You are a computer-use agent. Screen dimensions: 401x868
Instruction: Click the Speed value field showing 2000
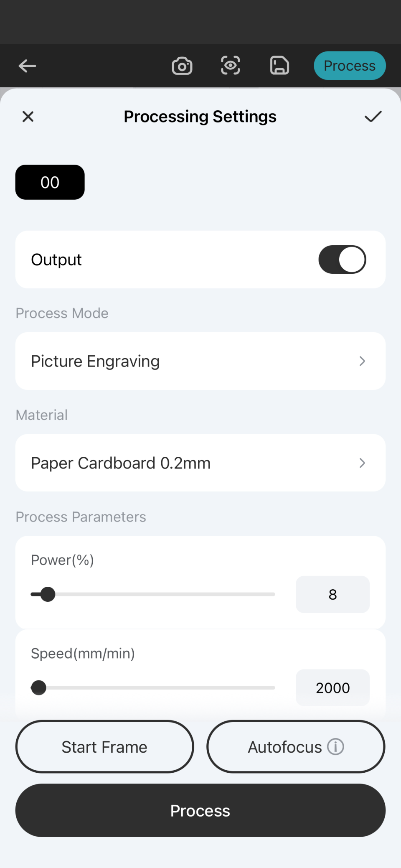[x=332, y=688]
